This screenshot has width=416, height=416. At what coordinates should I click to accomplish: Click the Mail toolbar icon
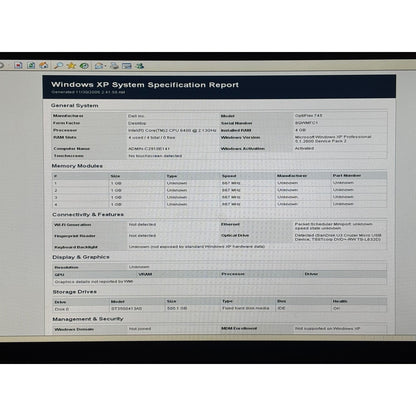tap(99, 66)
